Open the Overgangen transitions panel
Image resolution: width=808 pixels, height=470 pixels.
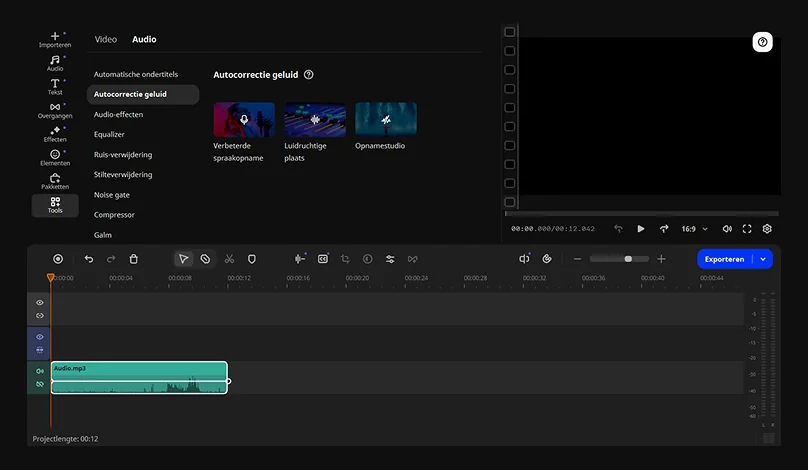coord(55,110)
